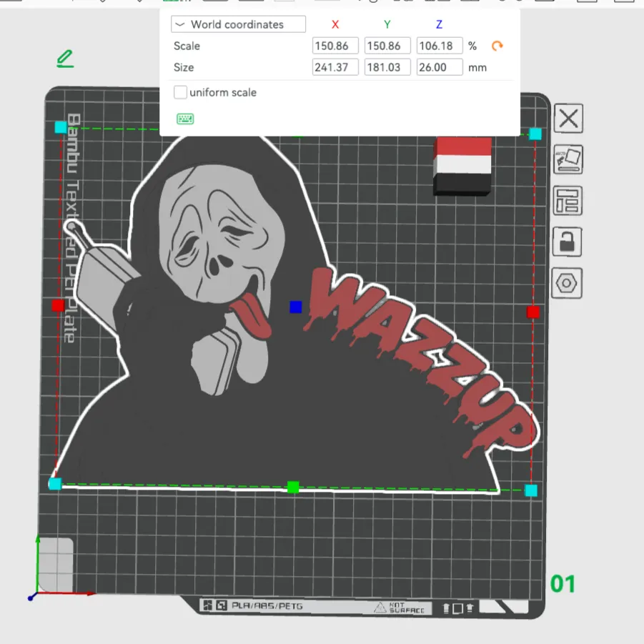The image size is (644, 644).
Task: Click the Scale row label
Action: click(187, 46)
